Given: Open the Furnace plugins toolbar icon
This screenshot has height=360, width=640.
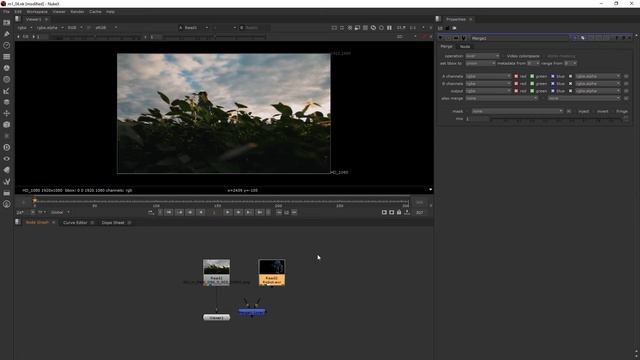Looking at the screenshot, I should point(7,204).
